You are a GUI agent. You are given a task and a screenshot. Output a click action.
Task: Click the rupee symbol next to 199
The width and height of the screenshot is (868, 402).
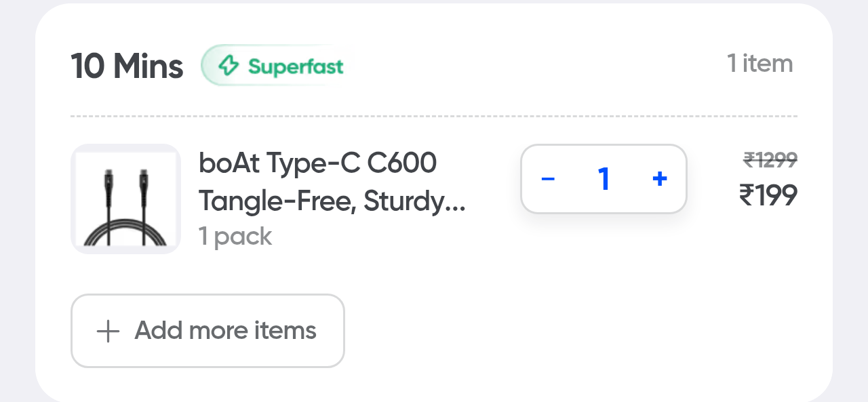[x=748, y=196]
